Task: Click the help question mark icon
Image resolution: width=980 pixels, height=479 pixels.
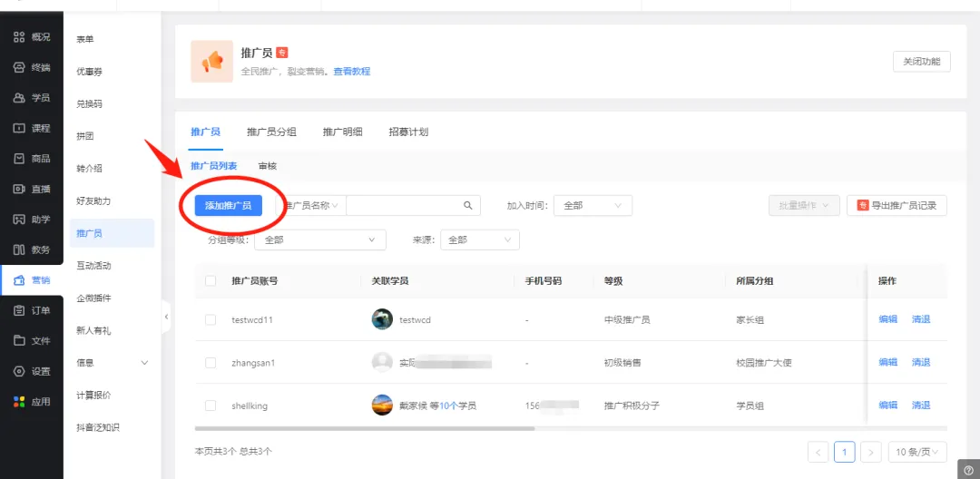Action: (x=970, y=470)
